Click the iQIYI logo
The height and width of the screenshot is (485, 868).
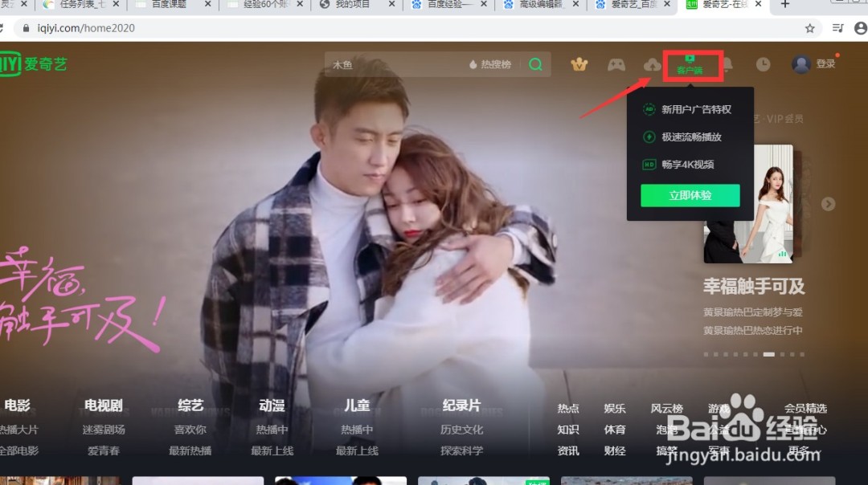click(x=34, y=63)
